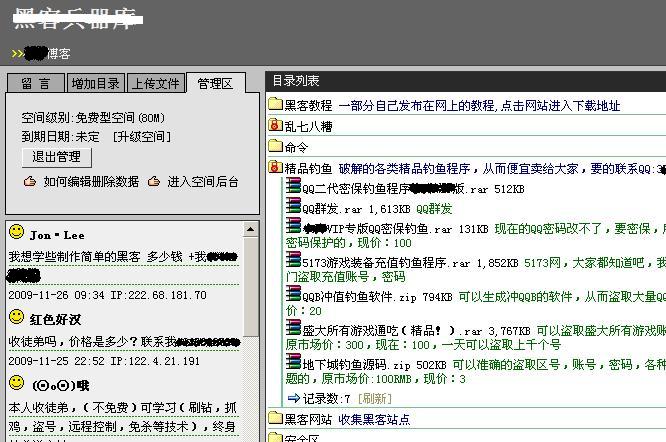Open the 博客 link in the header
Screen dimensions: 666x442
[59, 53]
